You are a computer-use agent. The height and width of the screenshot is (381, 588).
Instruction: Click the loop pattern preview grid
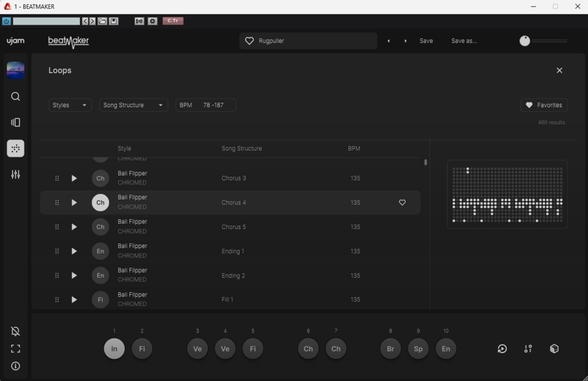point(508,194)
